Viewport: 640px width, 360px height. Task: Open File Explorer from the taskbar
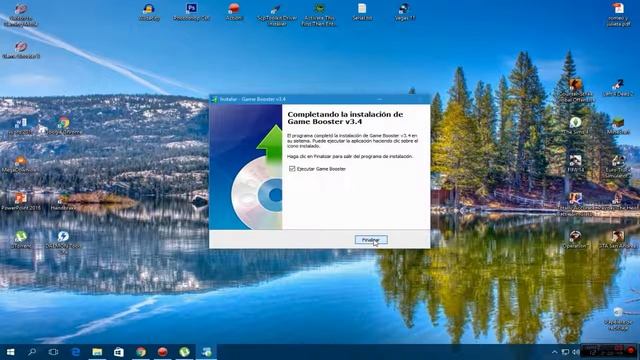coord(97,352)
